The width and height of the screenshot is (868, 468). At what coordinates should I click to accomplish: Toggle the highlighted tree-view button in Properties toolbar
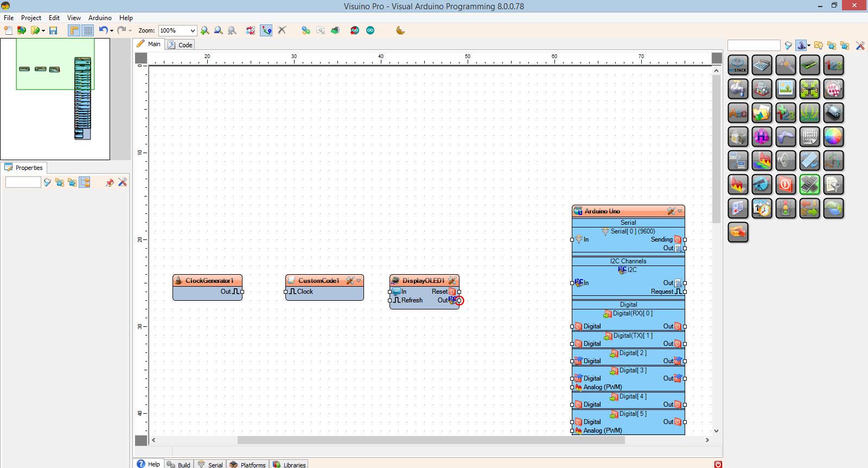pos(85,182)
